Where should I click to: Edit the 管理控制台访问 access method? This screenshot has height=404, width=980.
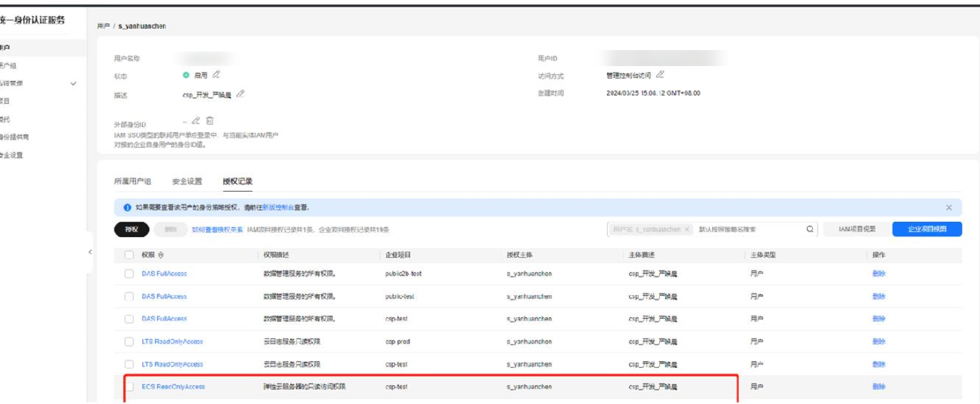tap(660, 75)
